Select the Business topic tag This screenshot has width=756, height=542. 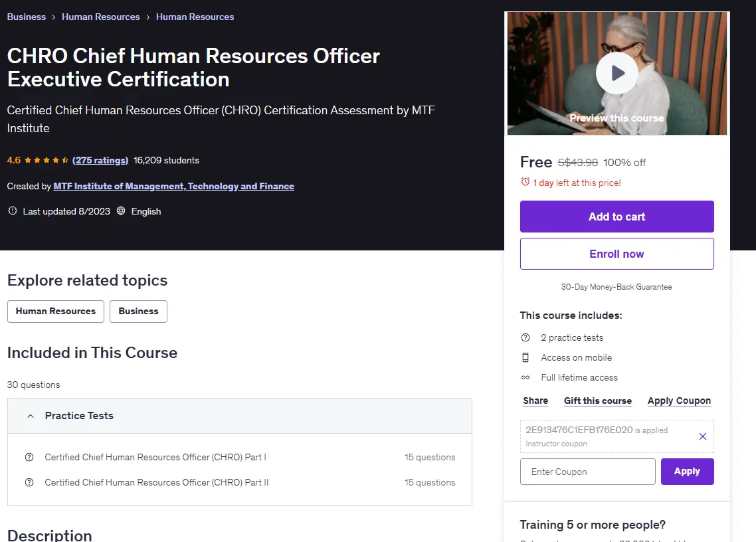coord(138,312)
